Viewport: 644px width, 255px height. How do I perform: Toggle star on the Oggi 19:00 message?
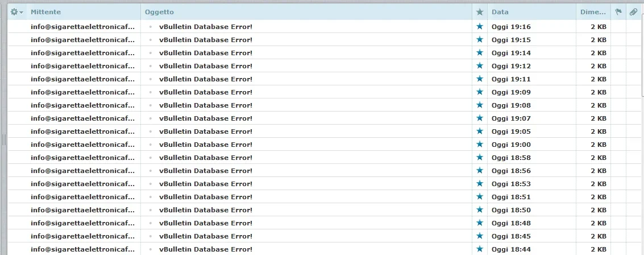[480, 145]
